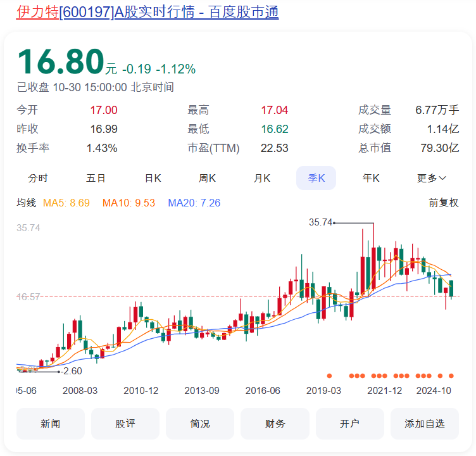Switch to the 分时 chart tab

pyautogui.click(x=38, y=178)
